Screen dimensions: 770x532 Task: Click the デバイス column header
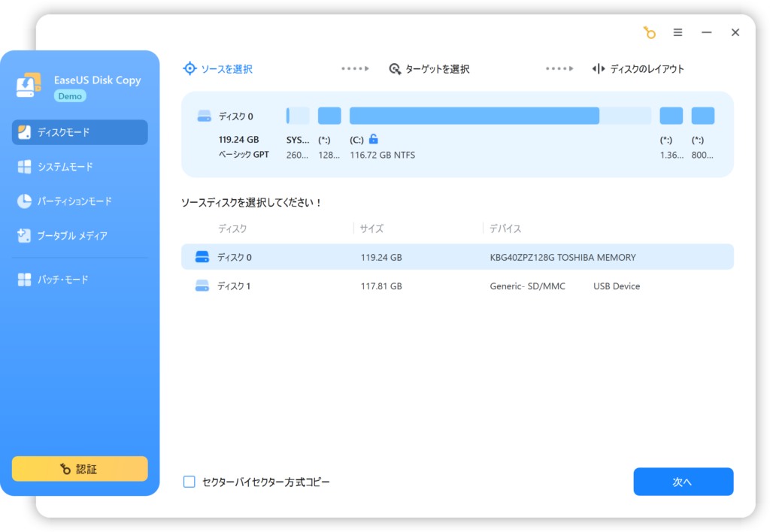point(505,228)
